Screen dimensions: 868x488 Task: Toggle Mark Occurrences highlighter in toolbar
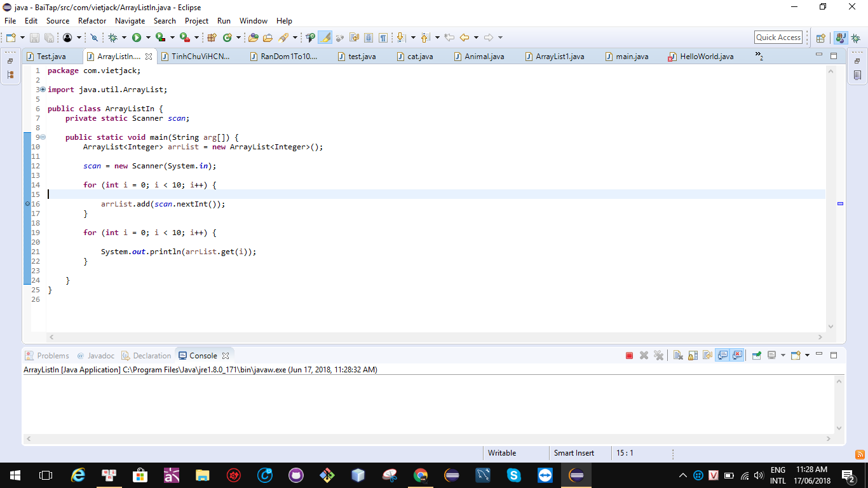point(325,37)
